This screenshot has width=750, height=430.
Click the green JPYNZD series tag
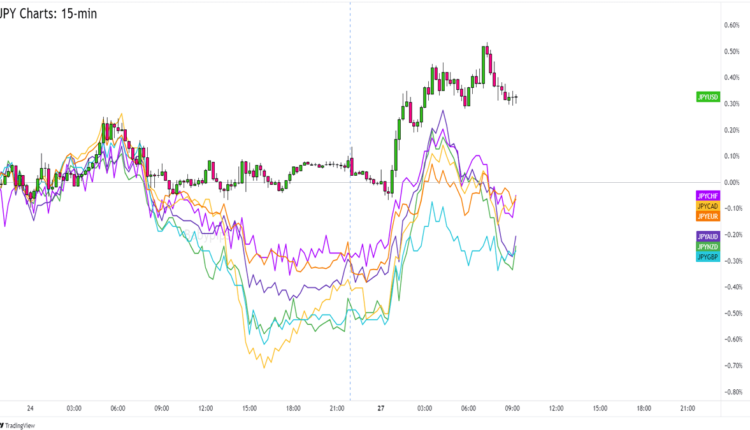pos(707,247)
